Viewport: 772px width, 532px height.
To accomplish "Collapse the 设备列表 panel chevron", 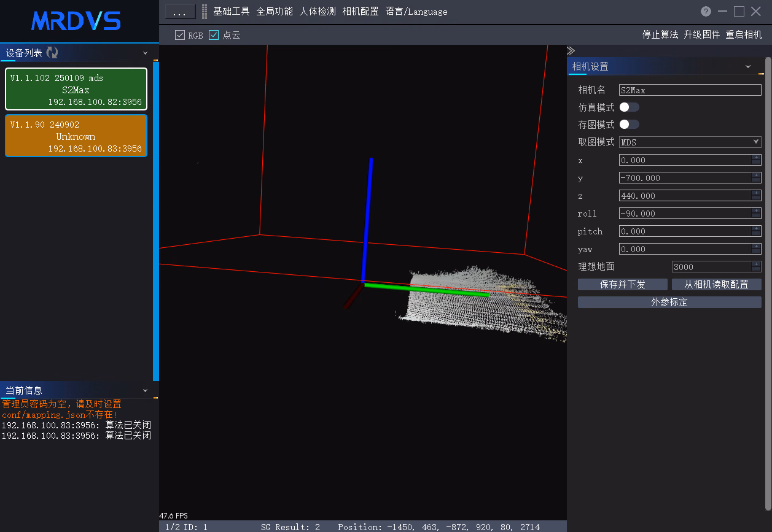I will point(146,53).
